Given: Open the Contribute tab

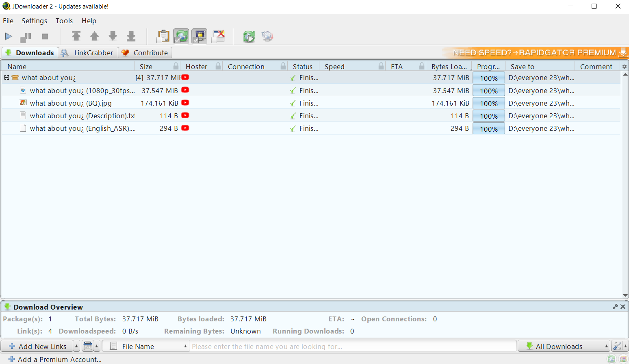Looking at the screenshot, I should tap(145, 53).
